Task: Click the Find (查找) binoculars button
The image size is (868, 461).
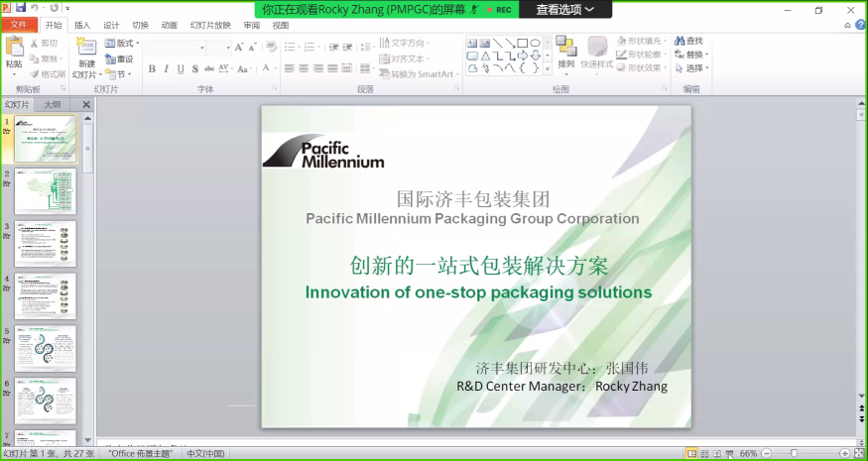Action: (x=688, y=41)
